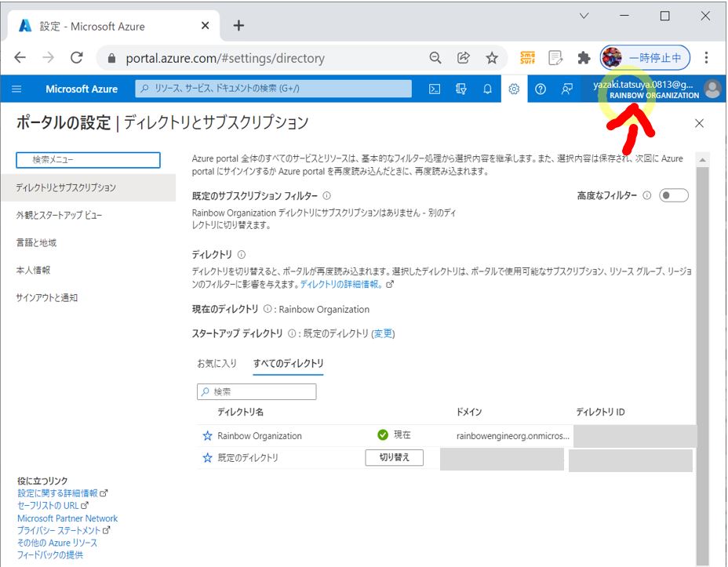The image size is (728, 567).
Task: Focus the 検索メニュー field
Action: point(88,160)
